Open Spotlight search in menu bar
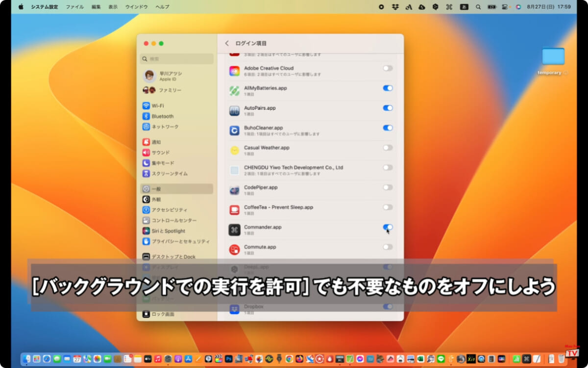 pyautogui.click(x=478, y=7)
